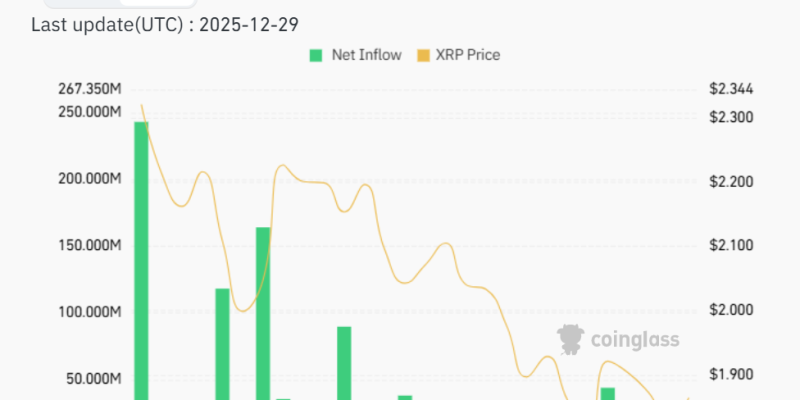Click the 100.000M left axis label
Viewport: 800px width, 400px height.
pos(89,313)
